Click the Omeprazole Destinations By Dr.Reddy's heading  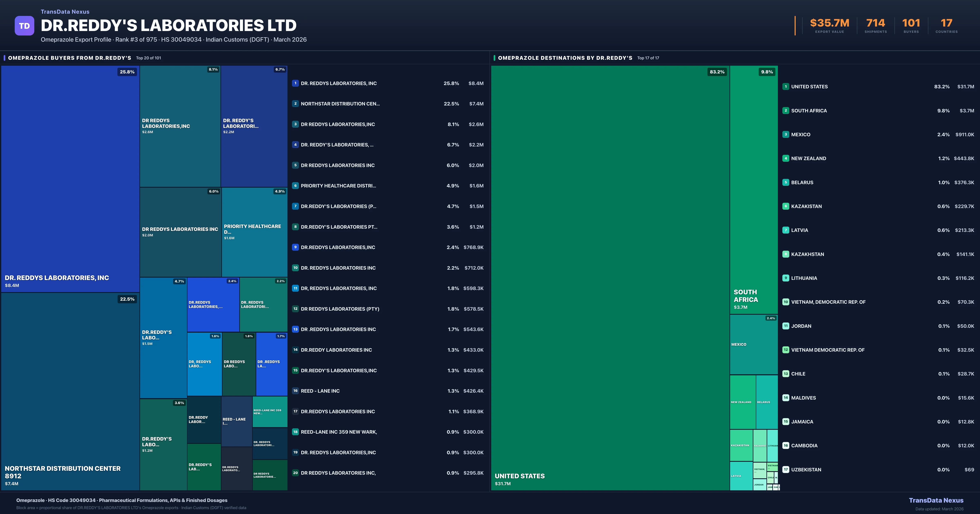point(565,58)
